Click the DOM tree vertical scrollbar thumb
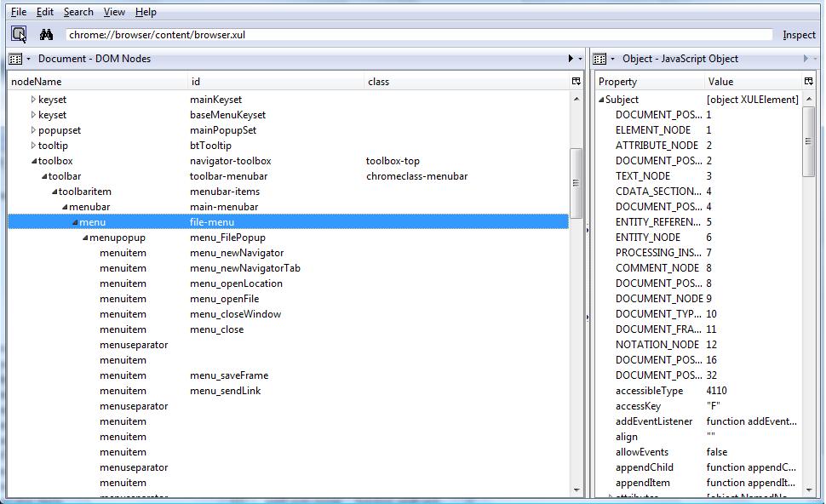This screenshot has width=826, height=504. coord(576,183)
